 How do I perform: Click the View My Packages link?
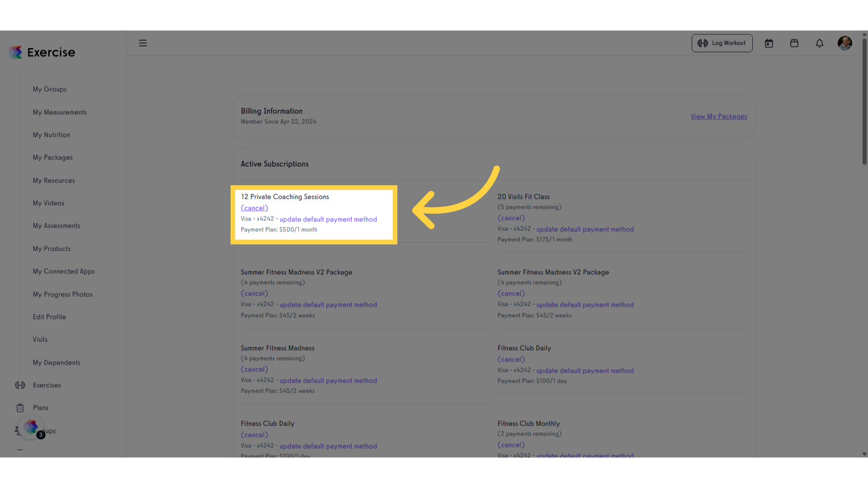pos(719,116)
